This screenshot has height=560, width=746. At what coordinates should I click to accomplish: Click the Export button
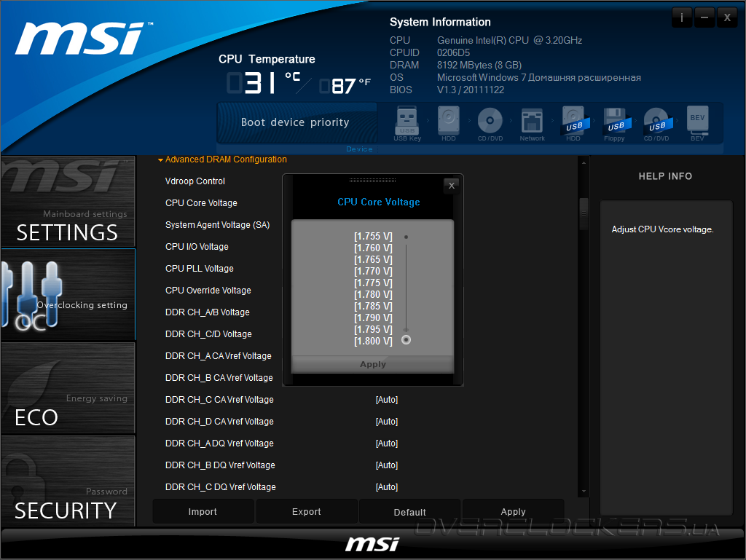307,511
